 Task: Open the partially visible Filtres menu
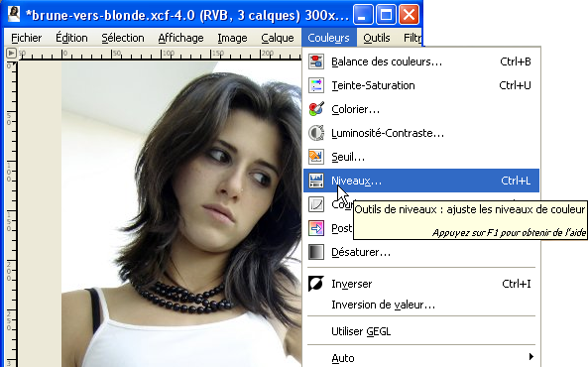[412, 38]
